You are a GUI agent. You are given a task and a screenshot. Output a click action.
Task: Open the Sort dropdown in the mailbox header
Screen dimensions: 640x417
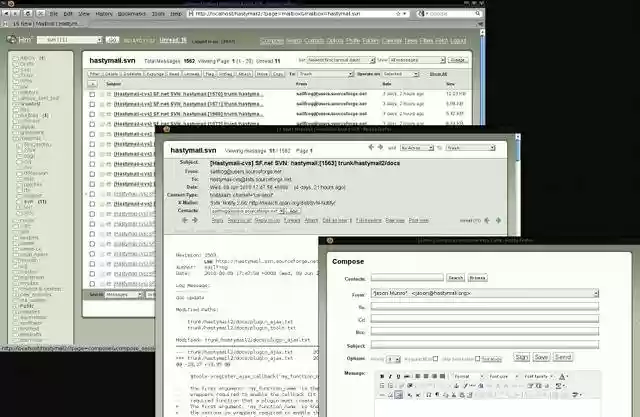tap(341, 60)
